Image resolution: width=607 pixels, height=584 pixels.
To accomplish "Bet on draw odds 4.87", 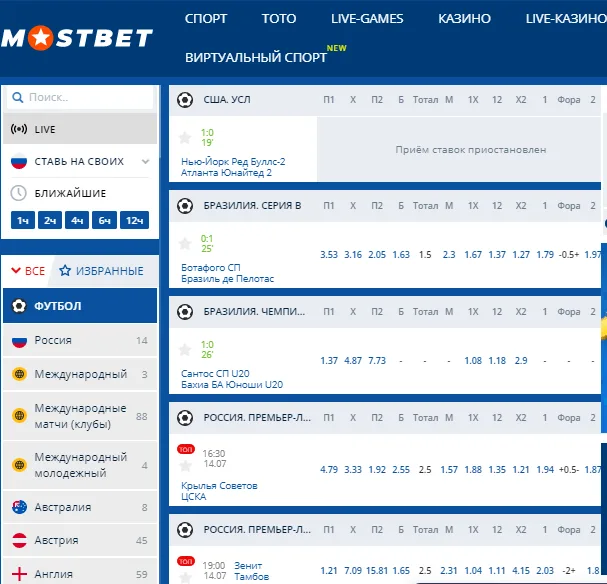I will (x=353, y=361).
